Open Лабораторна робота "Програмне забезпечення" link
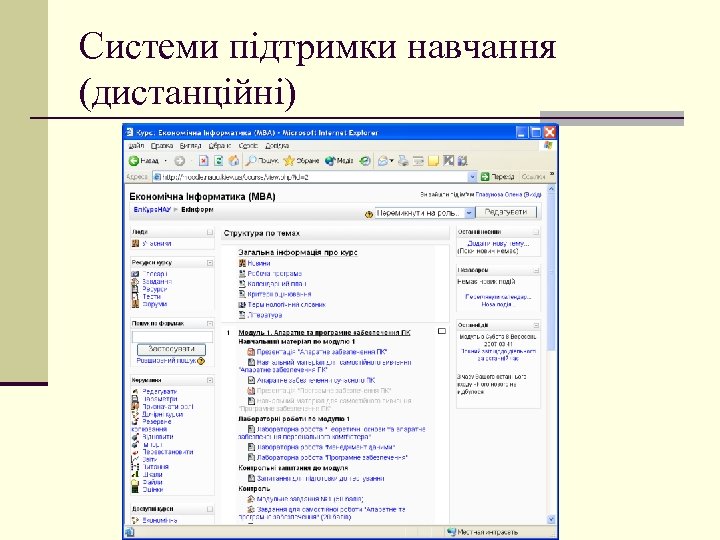Screen dimensions: 720x540 pyautogui.click(x=332, y=457)
